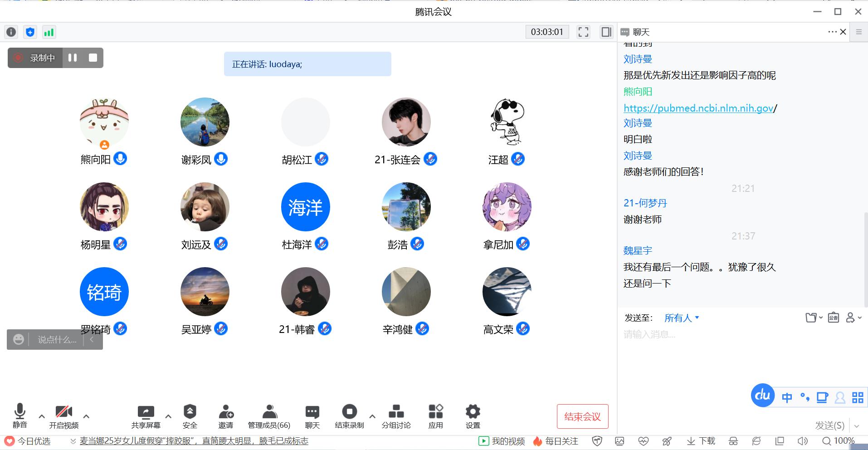
Task: Open chat panel more options menu
Action: point(832,32)
